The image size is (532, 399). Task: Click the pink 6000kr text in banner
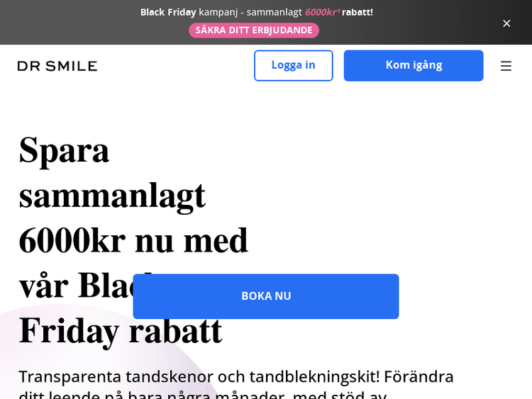point(321,12)
